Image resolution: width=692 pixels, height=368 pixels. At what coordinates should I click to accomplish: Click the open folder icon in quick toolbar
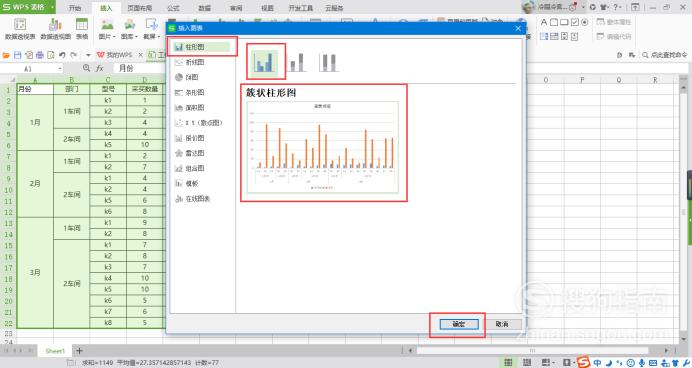point(6,55)
